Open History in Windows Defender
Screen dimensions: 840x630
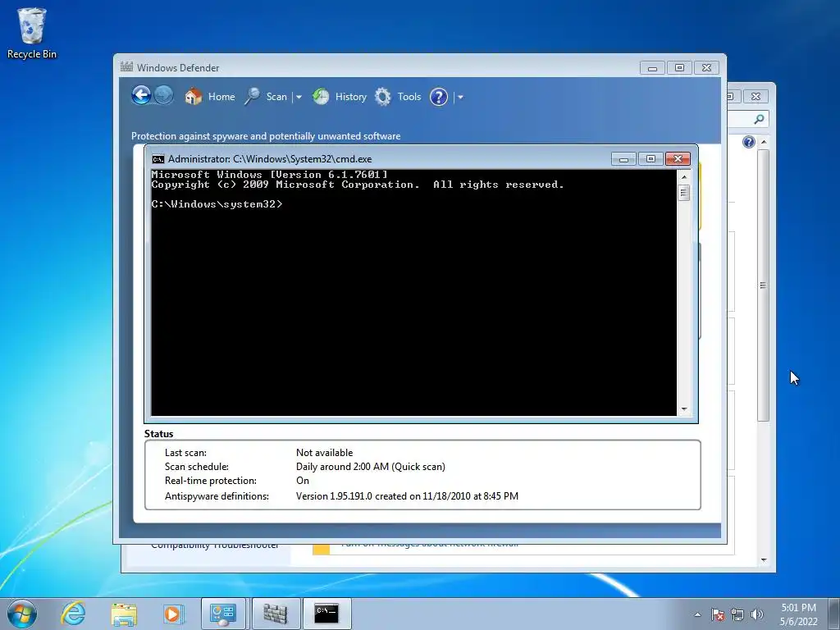[340, 97]
